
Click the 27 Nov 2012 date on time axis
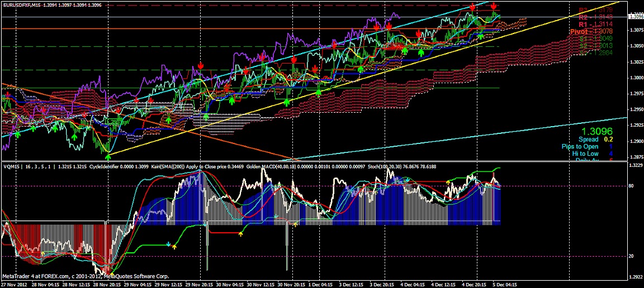(15, 284)
